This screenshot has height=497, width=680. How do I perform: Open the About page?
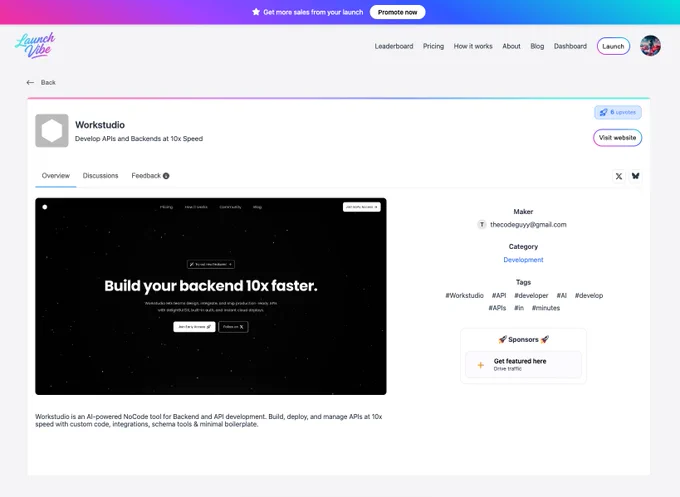pyautogui.click(x=511, y=46)
